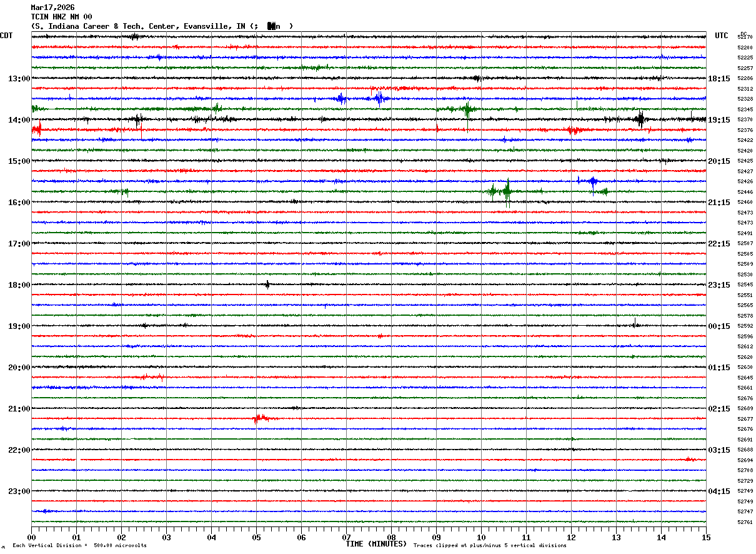
Task: Select the 22:00 CDT hour label
Action: coord(19,450)
